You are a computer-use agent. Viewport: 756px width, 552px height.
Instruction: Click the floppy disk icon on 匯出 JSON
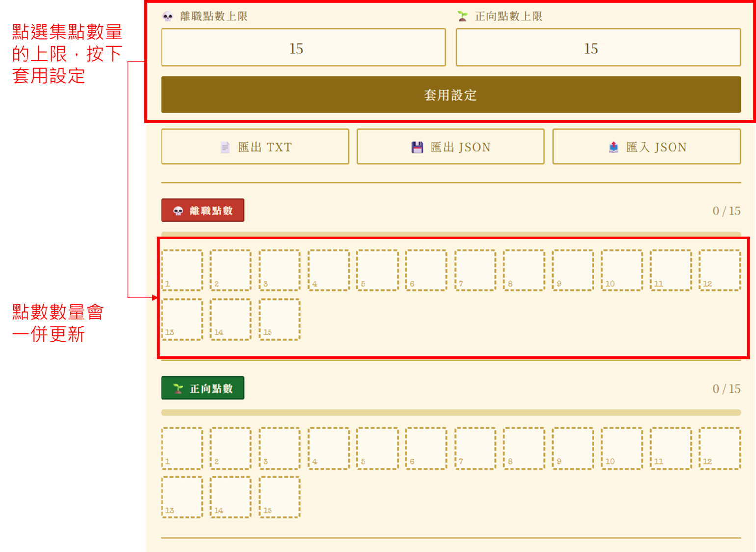[417, 147]
